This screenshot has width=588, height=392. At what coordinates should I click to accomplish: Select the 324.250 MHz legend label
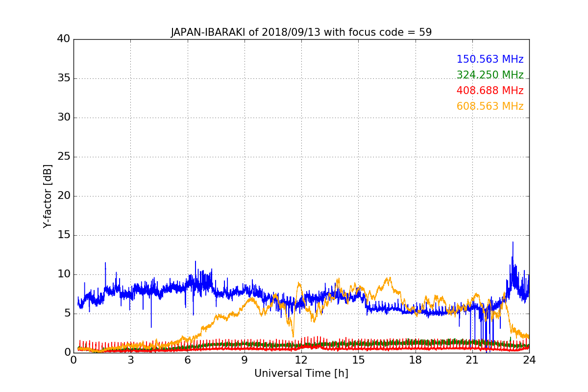tap(490, 75)
